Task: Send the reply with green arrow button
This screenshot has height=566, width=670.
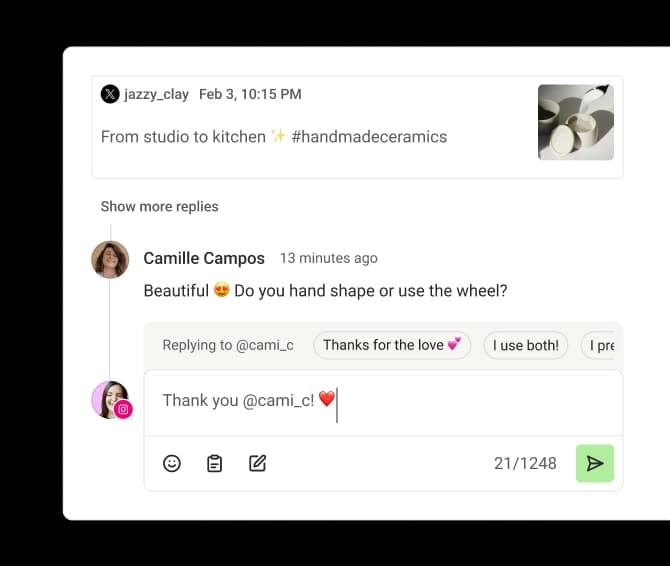Action: click(595, 463)
